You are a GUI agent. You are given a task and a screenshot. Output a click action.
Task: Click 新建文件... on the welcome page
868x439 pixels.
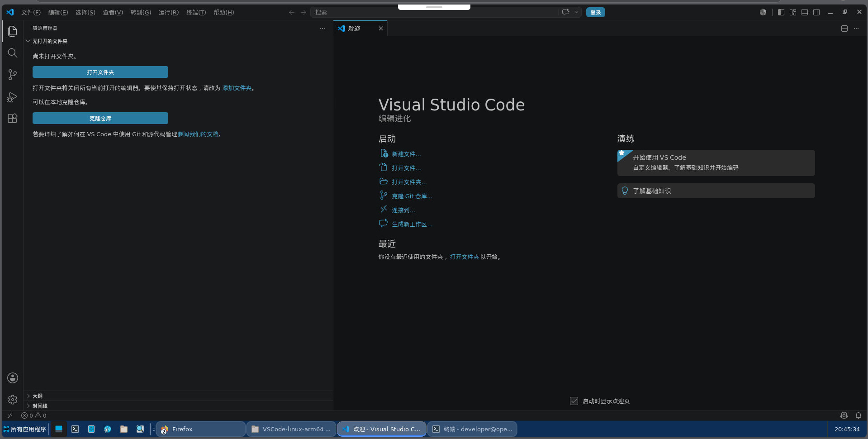click(406, 154)
